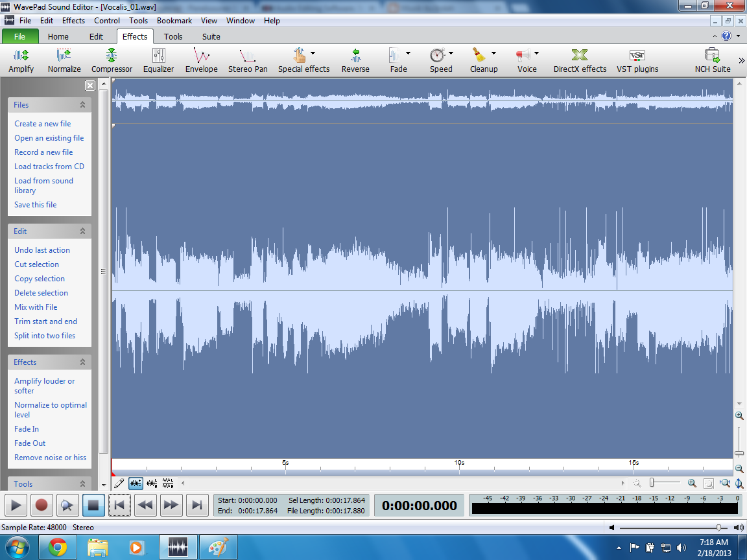
Task: Rewind the audio
Action: pos(145,506)
